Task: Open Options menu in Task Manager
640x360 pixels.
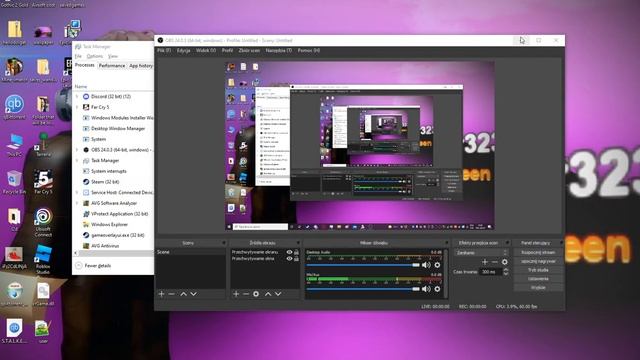Action: (95, 56)
